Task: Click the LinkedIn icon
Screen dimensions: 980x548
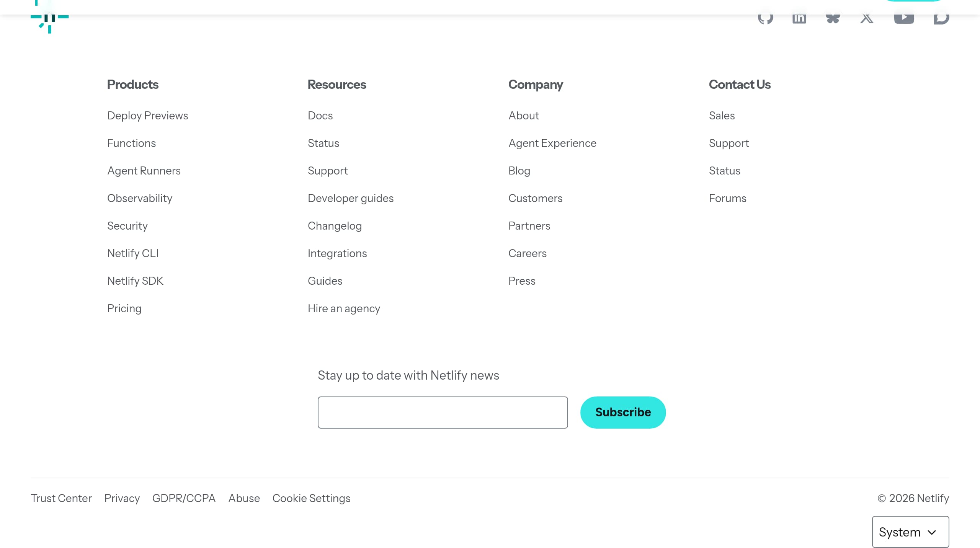Action: [799, 17]
